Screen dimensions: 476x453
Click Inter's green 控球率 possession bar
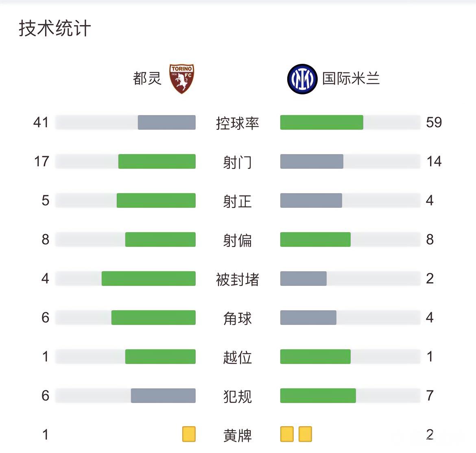coord(321,122)
